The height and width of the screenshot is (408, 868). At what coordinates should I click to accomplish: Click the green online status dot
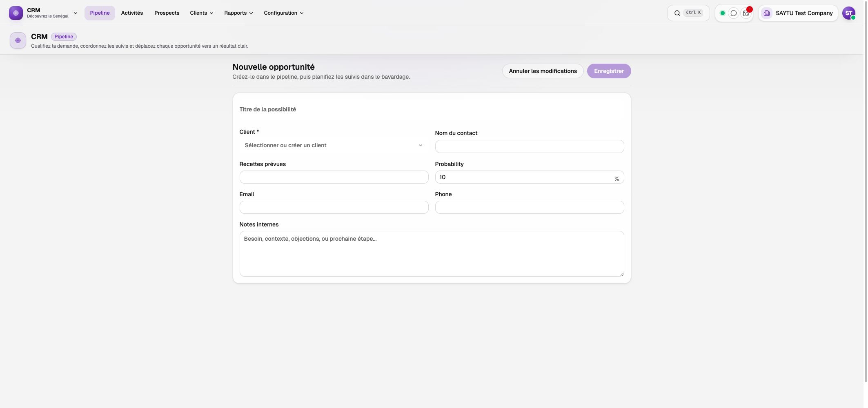click(x=722, y=13)
